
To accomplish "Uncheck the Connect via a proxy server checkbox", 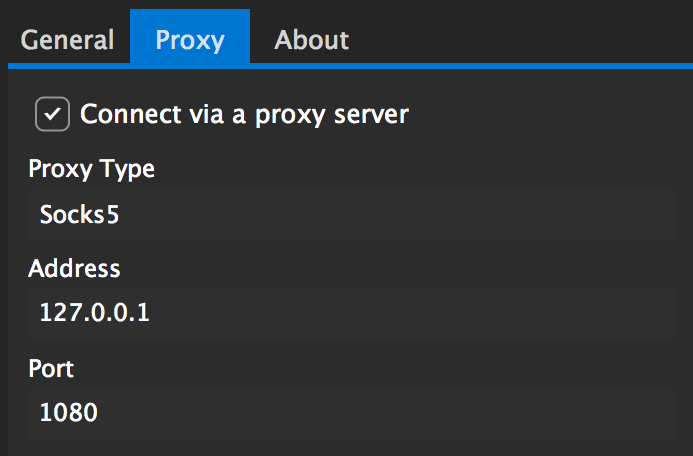I will coord(53,114).
